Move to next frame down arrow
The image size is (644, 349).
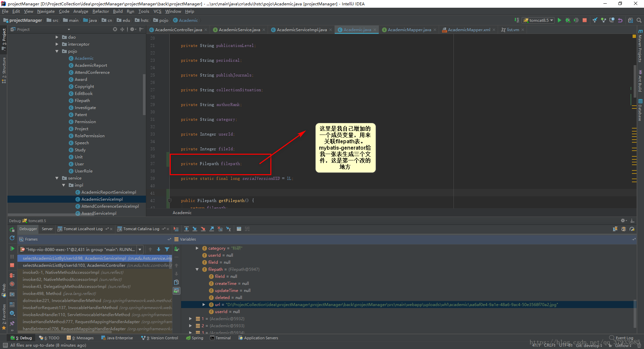159,249
